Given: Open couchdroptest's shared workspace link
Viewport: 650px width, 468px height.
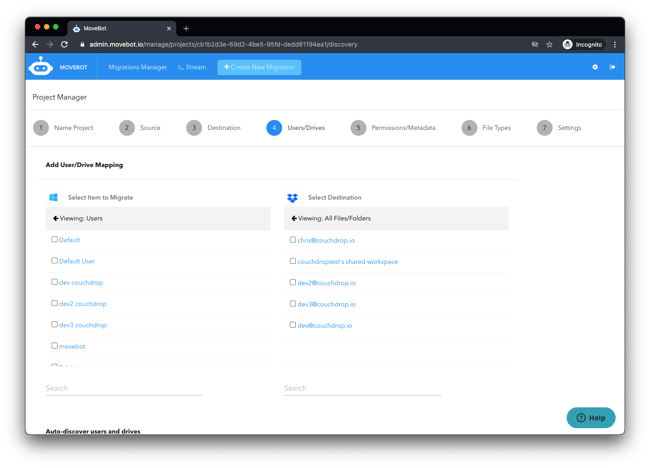Looking at the screenshot, I should (347, 261).
